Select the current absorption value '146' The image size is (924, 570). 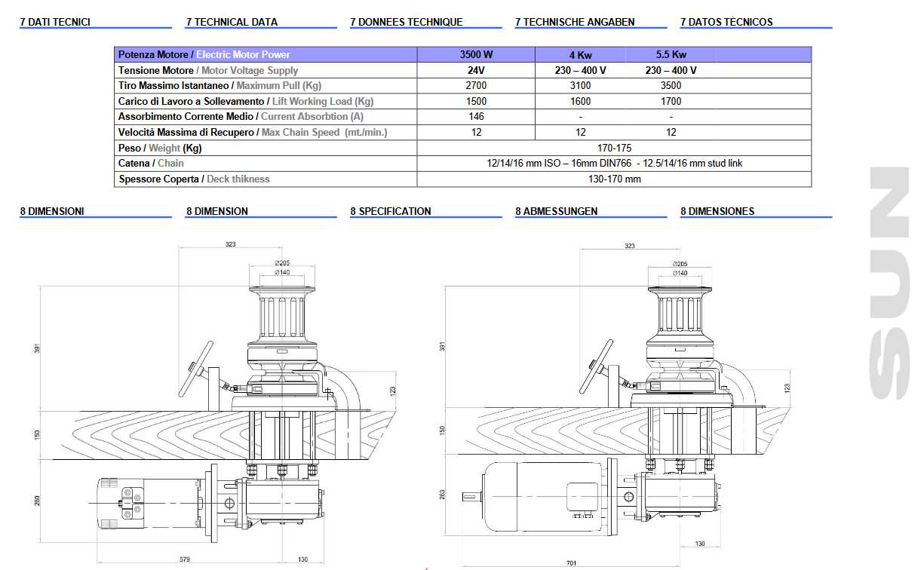[x=476, y=117]
